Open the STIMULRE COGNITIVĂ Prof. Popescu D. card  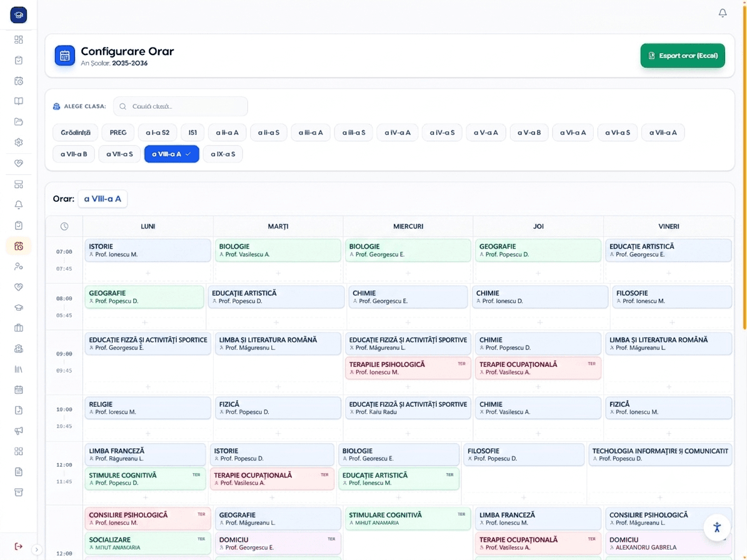coord(145,479)
